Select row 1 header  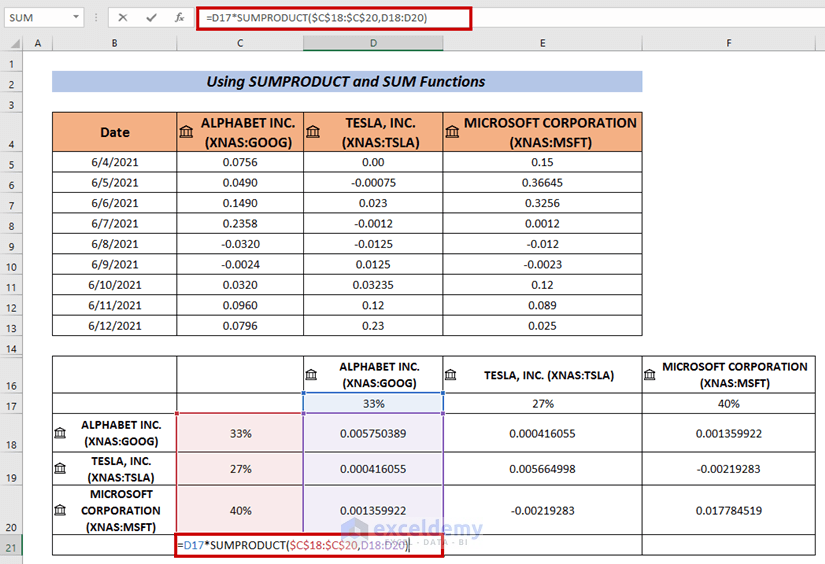11,64
